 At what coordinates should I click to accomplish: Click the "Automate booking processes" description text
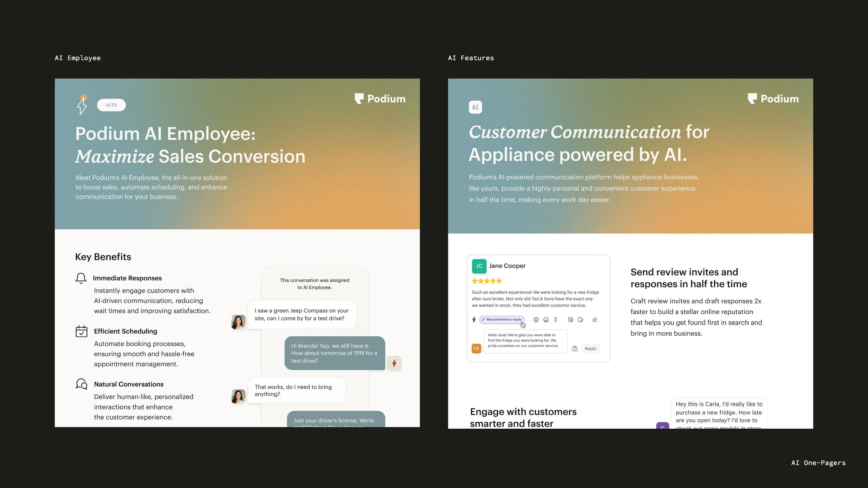[144, 354]
